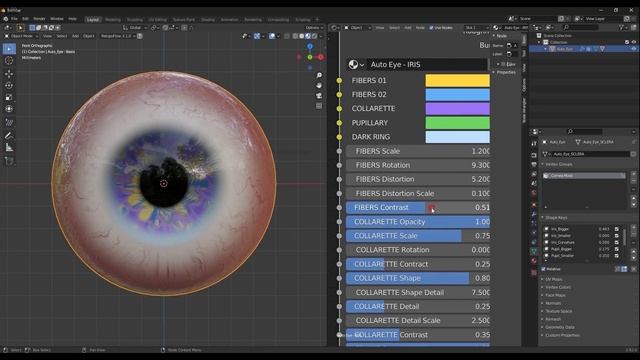Click material sphere icon beside Auto Eye - IRIS
640x360 pixels.
point(353,64)
